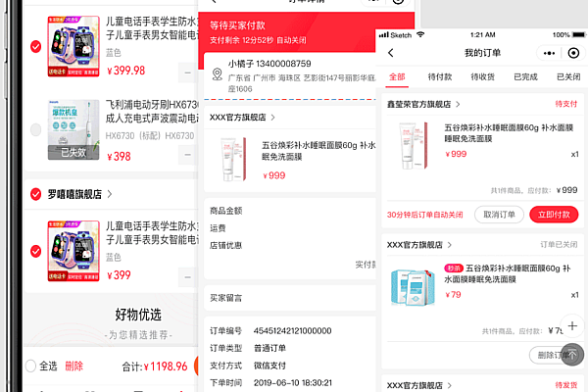Viewport: 588px width, 392px height.
Task: Deselect the blue watch priced ¥399
Action: tap(35, 251)
